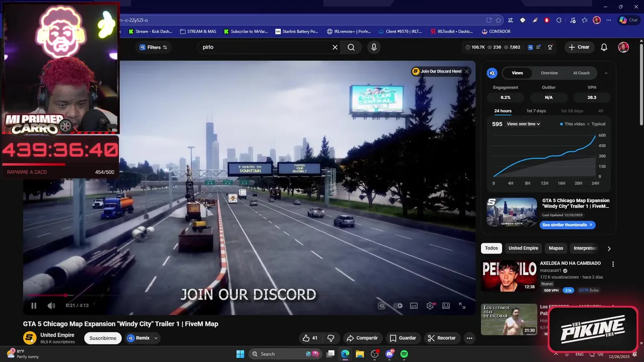Open the United Empire channel name link
Image resolution: width=644 pixels, height=362 pixels.
pos(57,335)
